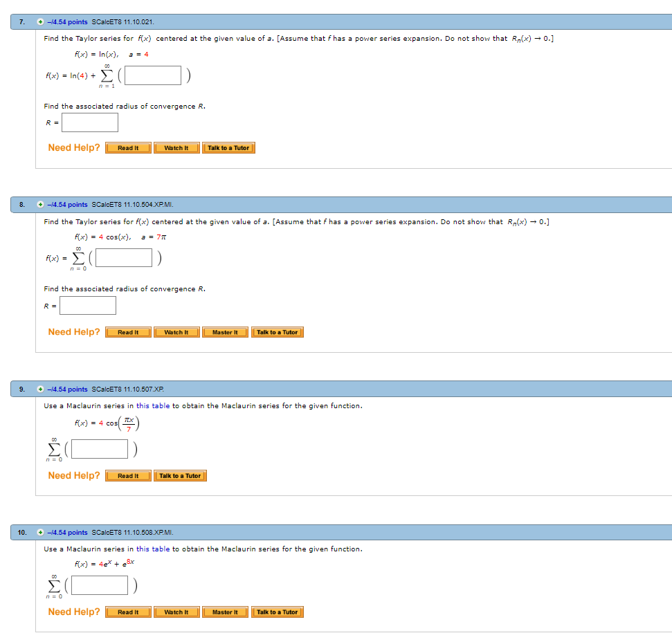This screenshot has width=672, height=633.
Task: Open Master It for question 8
Action: click(225, 332)
